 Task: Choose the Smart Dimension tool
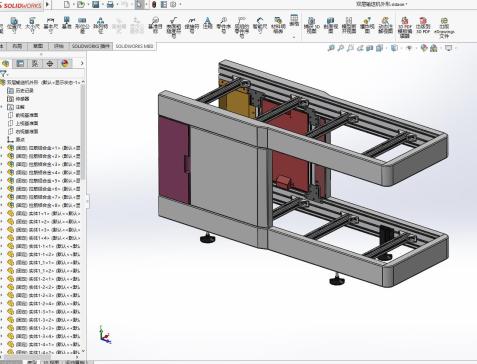coord(260,25)
